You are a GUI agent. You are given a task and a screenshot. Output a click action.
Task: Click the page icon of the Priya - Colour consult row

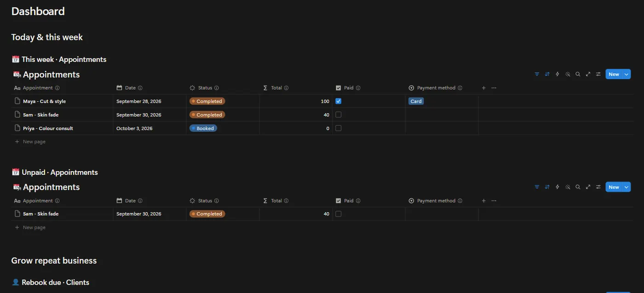click(x=17, y=128)
